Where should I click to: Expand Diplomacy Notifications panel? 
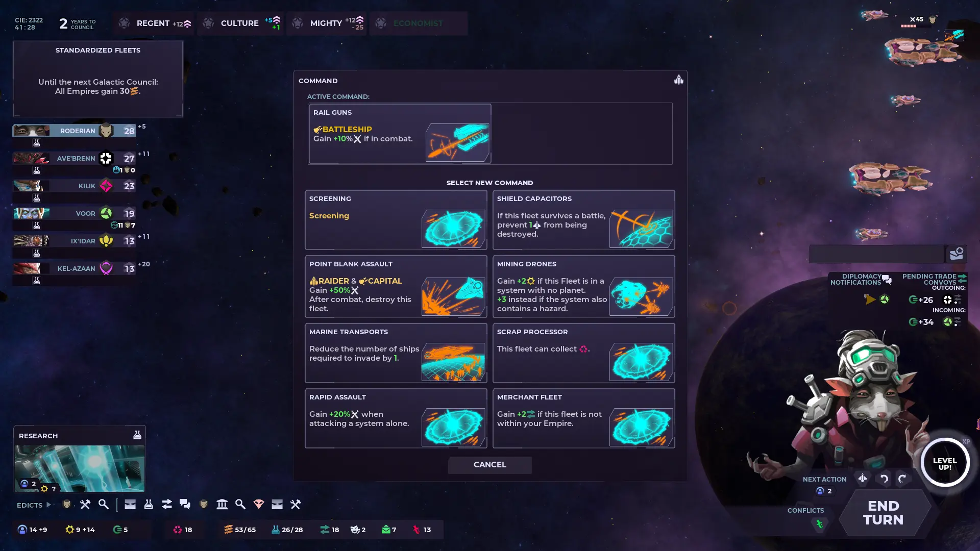[861, 279]
